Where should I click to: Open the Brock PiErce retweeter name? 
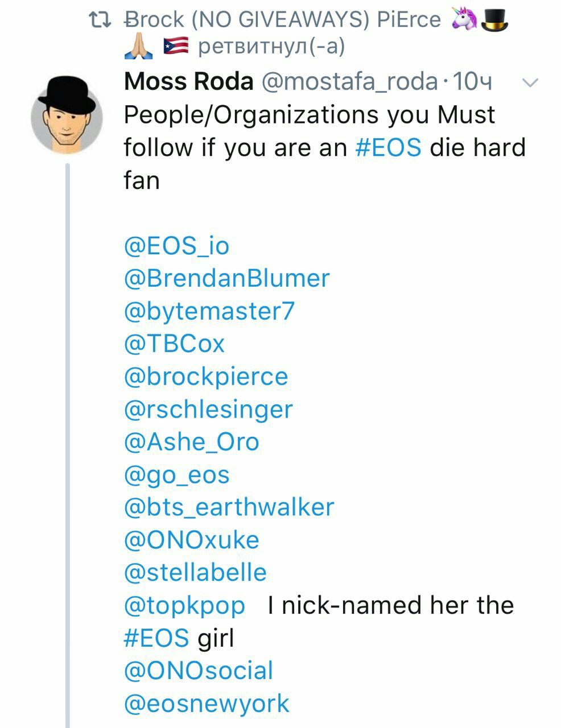tap(283, 20)
